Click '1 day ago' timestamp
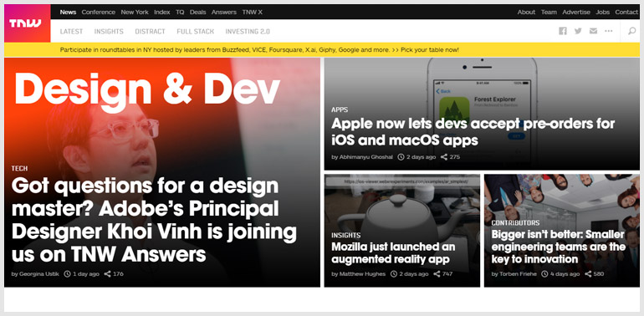The width and height of the screenshot is (644, 316). click(86, 273)
